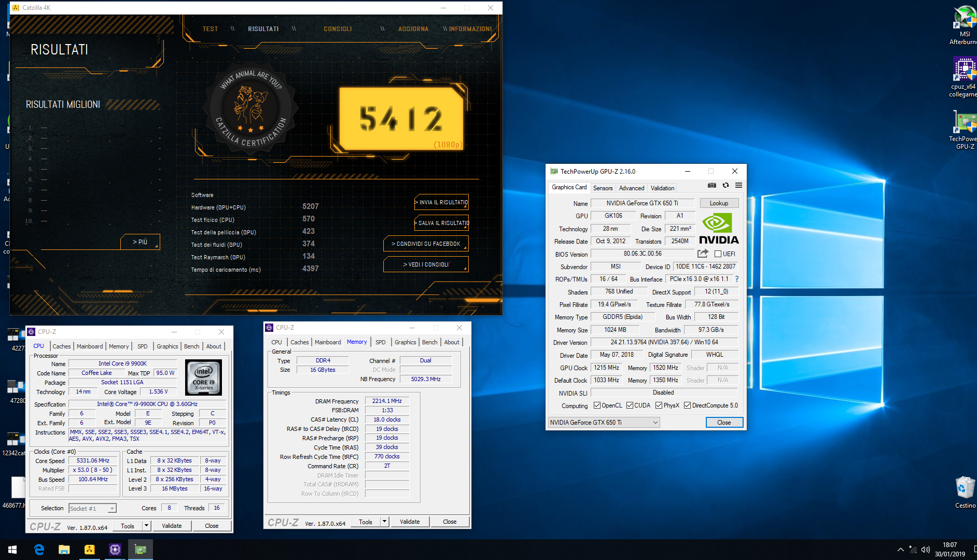977x560 pixels.
Task: Click SALVA IL RISULTATO button
Action: (441, 223)
